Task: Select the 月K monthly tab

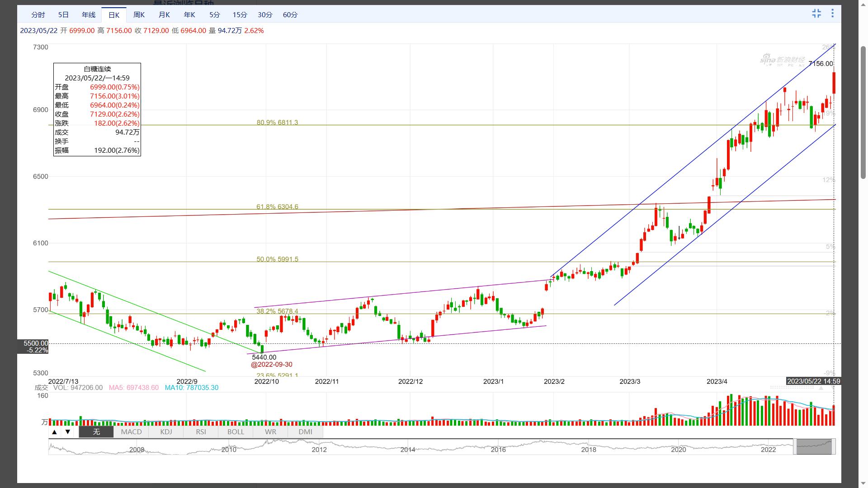Action: (x=164, y=15)
